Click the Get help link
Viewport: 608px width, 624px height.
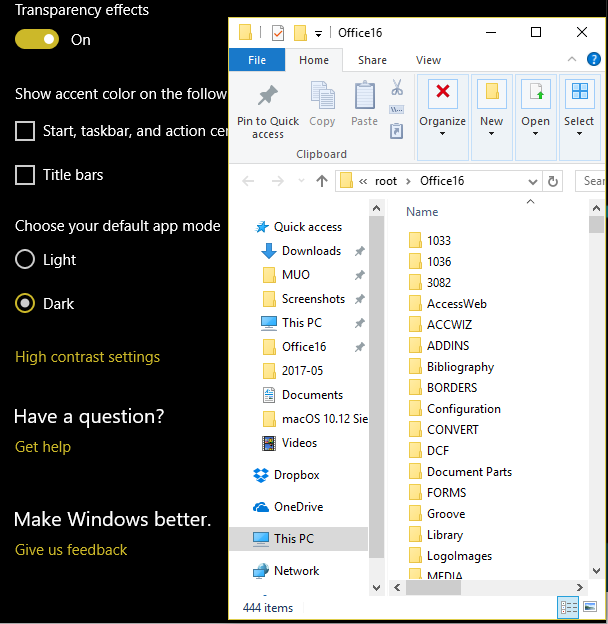point(43,447)
